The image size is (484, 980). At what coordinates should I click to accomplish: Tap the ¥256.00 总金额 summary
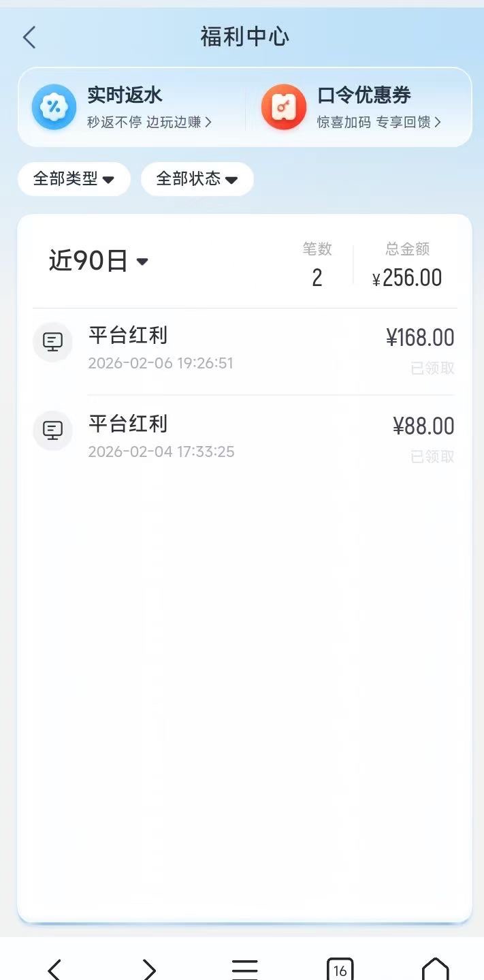pos(407,277)
